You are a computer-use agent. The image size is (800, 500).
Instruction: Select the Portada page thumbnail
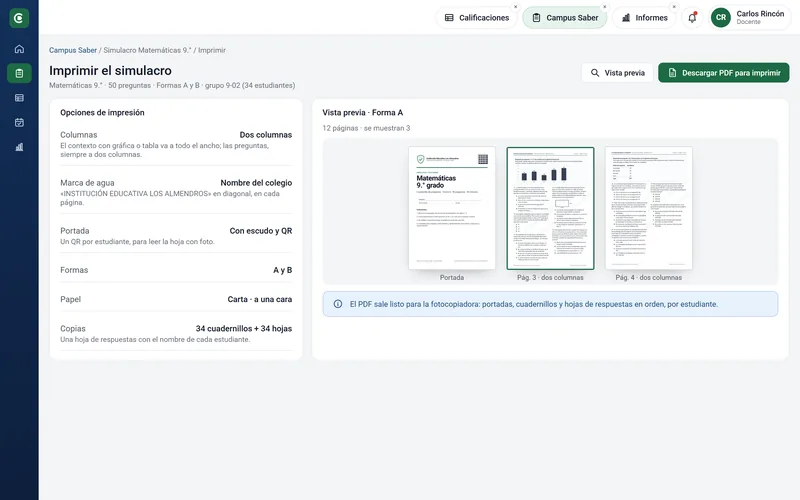click(452, 208)
